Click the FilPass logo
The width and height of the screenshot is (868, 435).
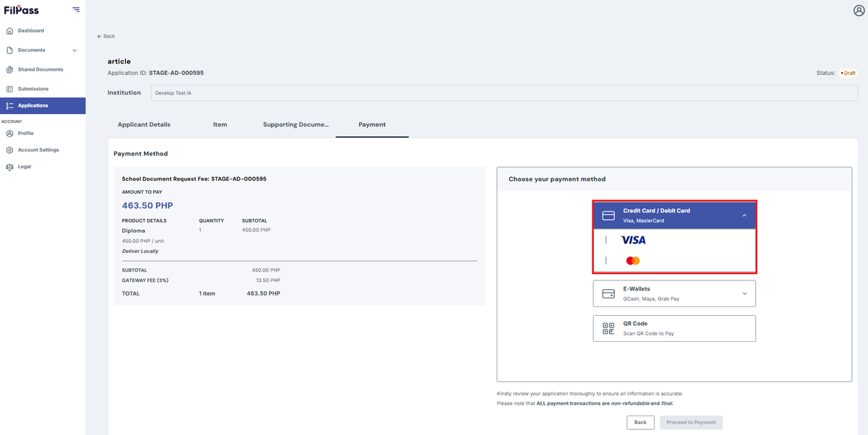click(21, 9)
